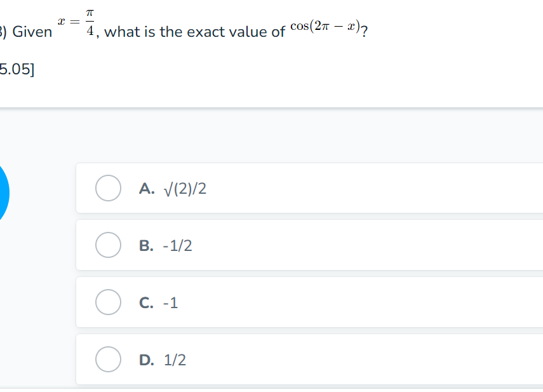The width and height of the screenshot is (543, 392).
Task: Click the answer text -1 in option C
Action: click(x=171, y=303)
